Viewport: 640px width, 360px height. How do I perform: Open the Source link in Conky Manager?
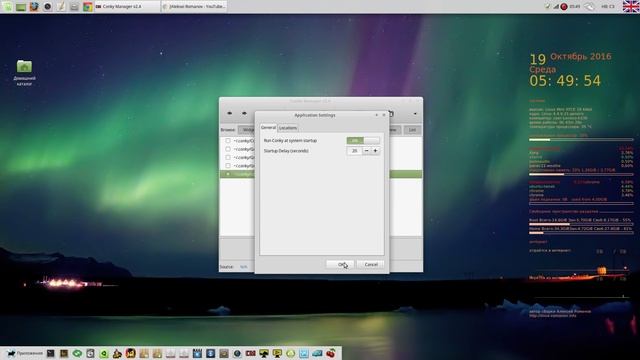point(244,267)
